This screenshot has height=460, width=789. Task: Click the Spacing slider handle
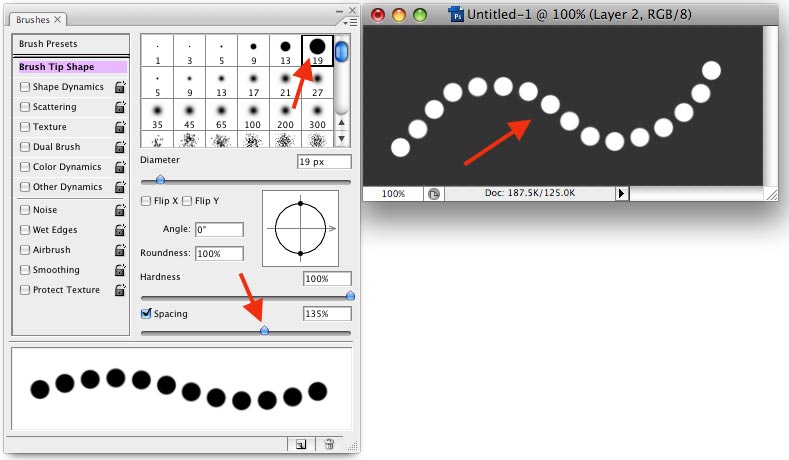pos(264,331)
